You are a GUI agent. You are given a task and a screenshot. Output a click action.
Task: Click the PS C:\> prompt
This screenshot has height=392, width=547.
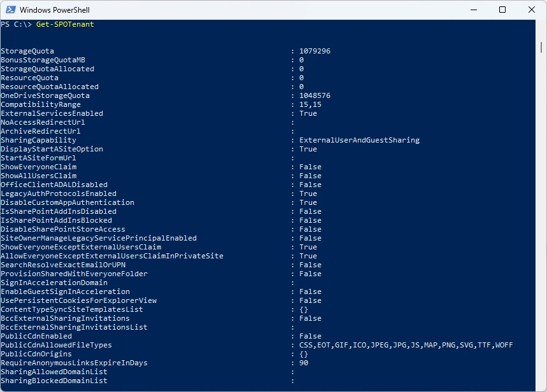[x=16, y=24]
